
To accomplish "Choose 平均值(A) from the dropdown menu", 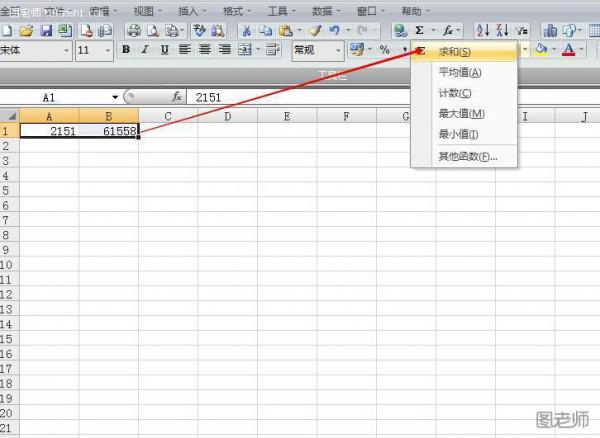I will coord(460,72).
